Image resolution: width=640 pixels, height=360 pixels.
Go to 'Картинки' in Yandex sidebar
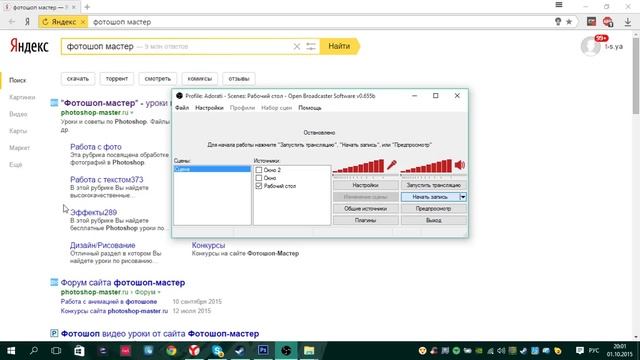22,97
